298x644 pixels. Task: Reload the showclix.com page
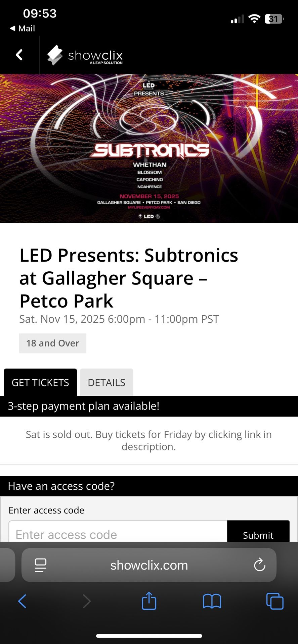pos(259,565)
